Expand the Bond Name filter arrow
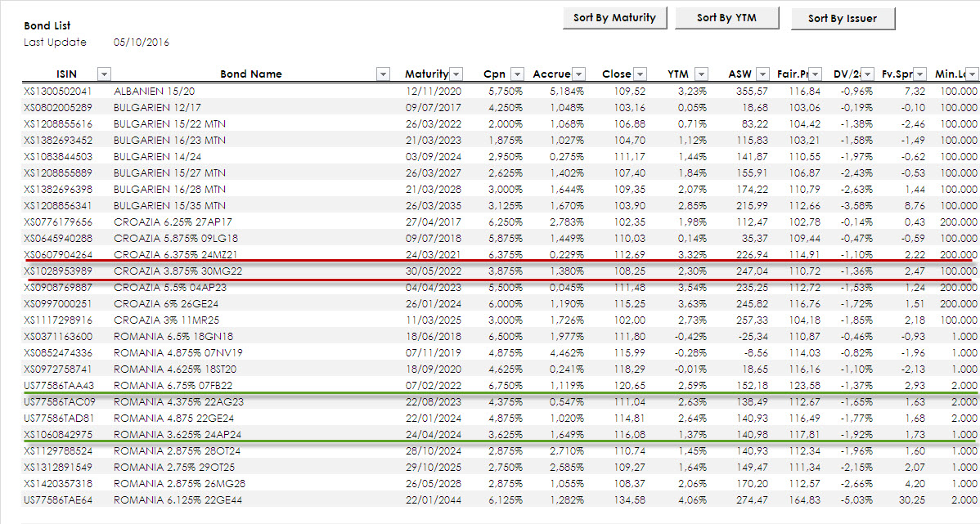 pyautogui.click(x=383, y=74)
